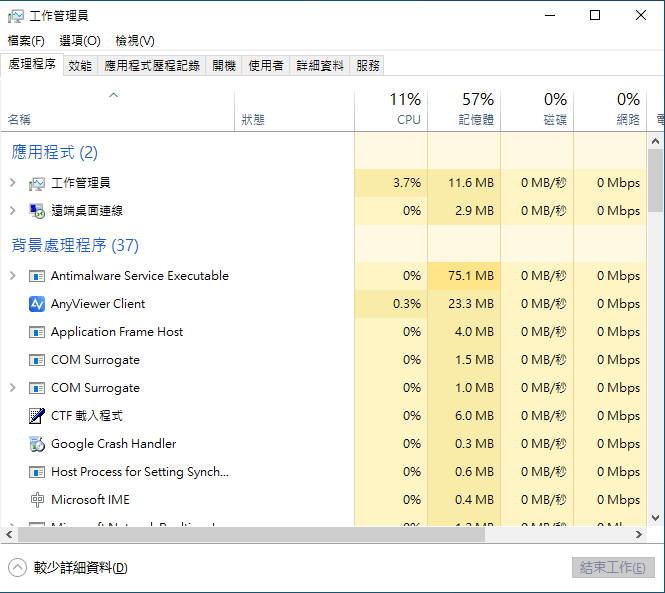This screenshot has height=593, width=665.
Task: Click the sort arrow above 名稱 column
Action: (x=114, y=95)
